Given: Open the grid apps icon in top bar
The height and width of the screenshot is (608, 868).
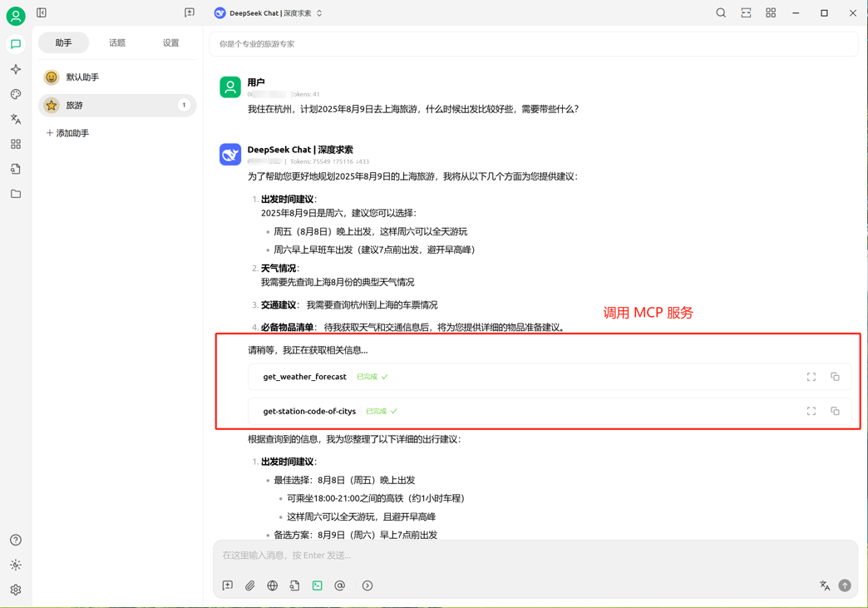Looking at the screenshot, I should click(771, 12).
